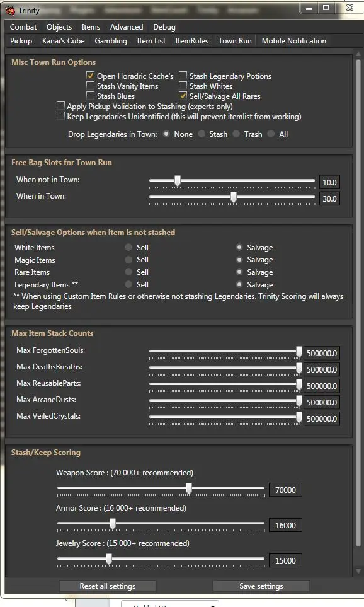Image resolution: width=364 pixels, height=607 pixels.
Task: Select None for Drop Legendaries in Town
Action: click(166, 134)
